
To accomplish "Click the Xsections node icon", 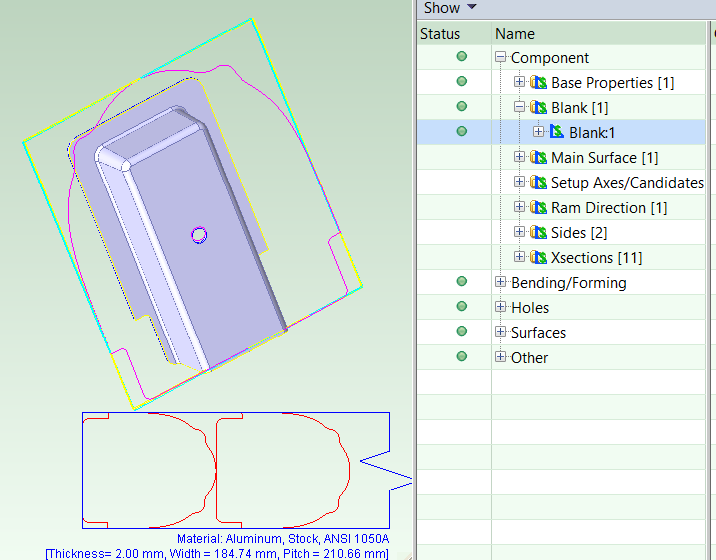I will 539,258.
